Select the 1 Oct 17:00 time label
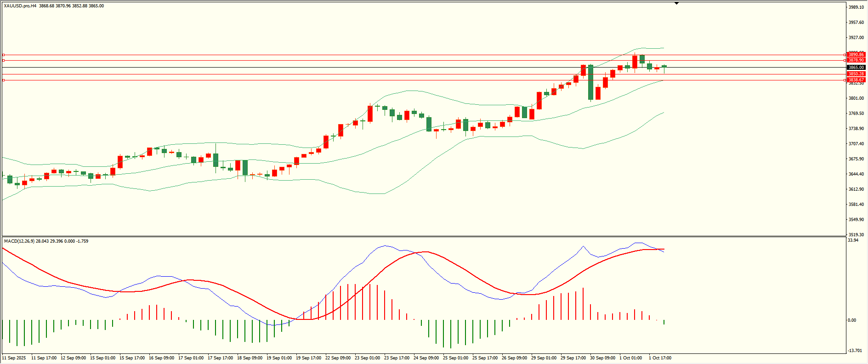The height and width of the screenshot is (364, 868). [660, 358]
